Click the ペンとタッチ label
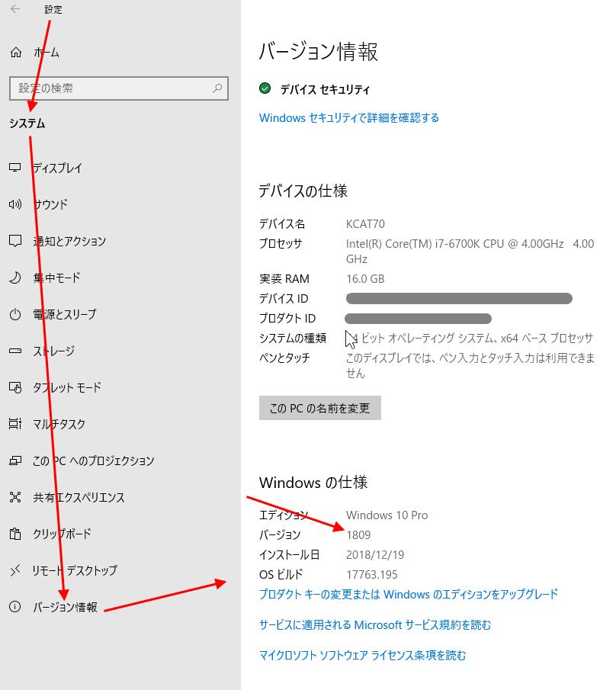The width and height of the screenshot is (616, 690). coord(284,358)
